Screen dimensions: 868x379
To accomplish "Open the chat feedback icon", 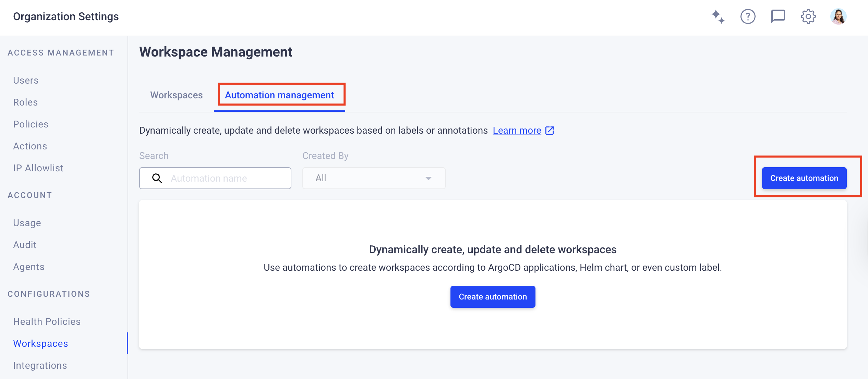I will 778,16.
